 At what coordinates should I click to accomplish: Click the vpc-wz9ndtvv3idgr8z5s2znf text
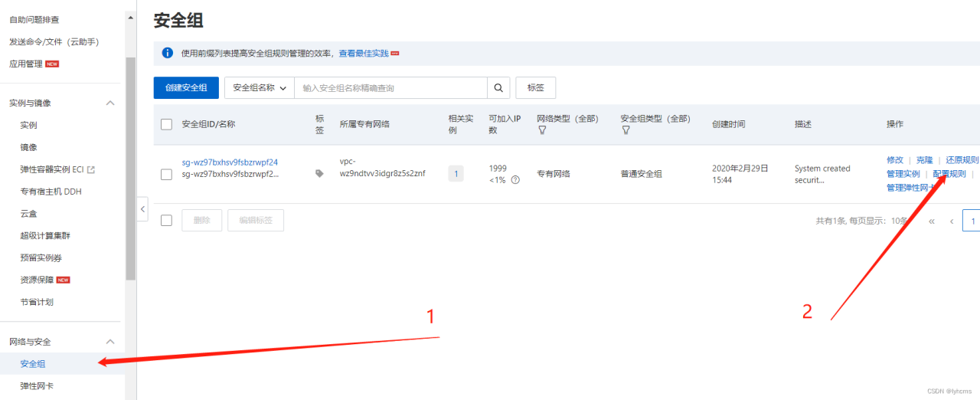click(382, 168)
